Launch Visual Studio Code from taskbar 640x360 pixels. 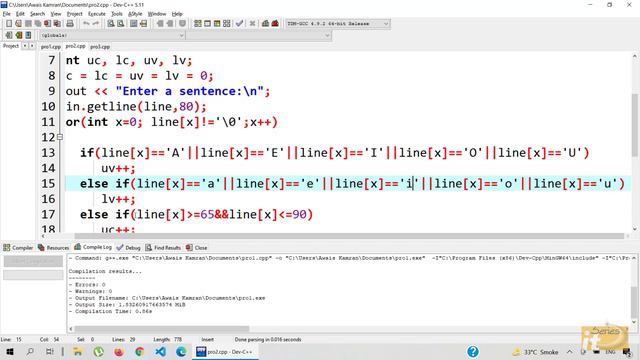(x=160, y=351)
